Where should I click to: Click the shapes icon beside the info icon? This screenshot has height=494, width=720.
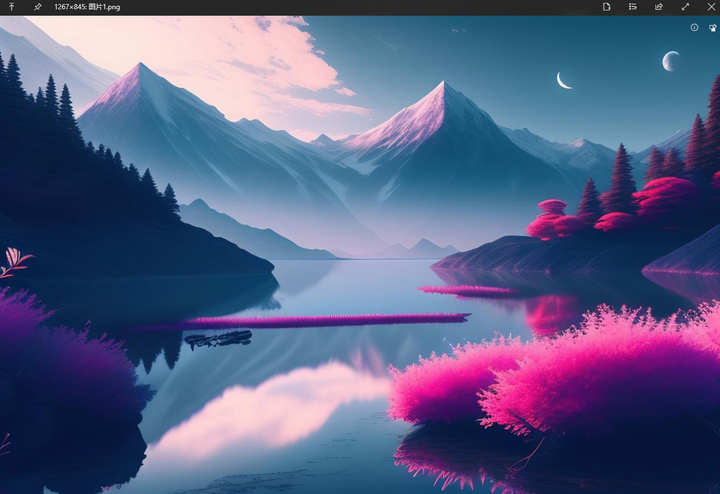point(713,28)
